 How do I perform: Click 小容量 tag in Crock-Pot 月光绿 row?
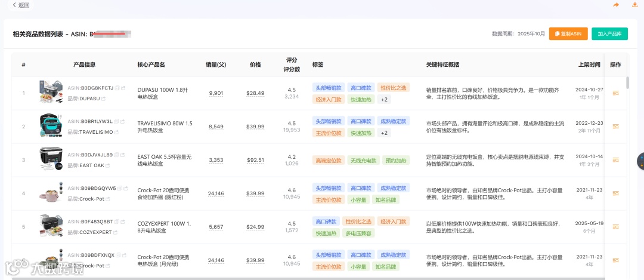point(358,266)
